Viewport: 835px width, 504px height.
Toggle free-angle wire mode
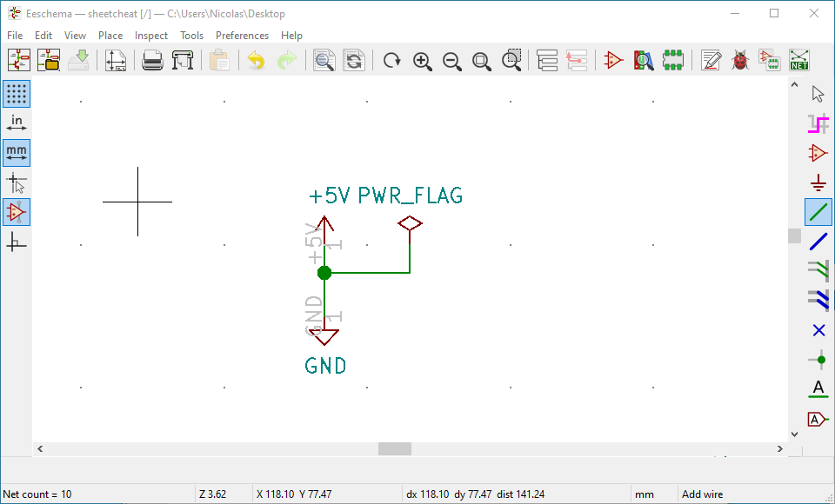pos(17,242)
